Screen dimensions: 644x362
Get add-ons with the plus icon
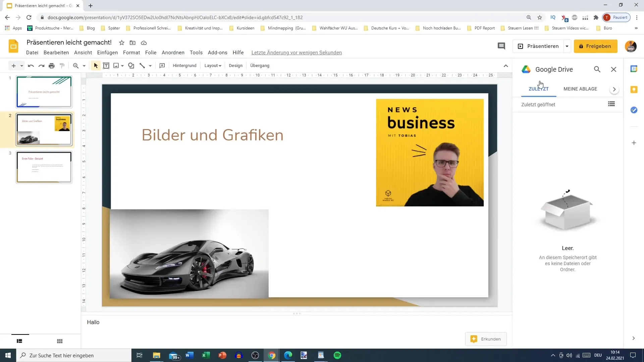(634, 143)
